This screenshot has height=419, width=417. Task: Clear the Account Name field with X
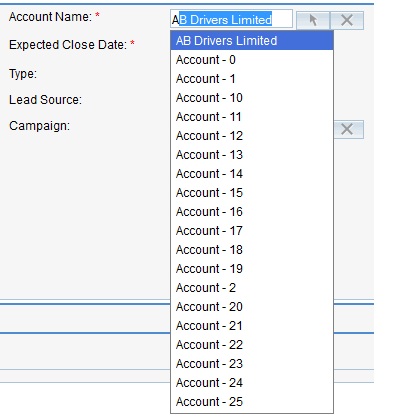[347, 20]
